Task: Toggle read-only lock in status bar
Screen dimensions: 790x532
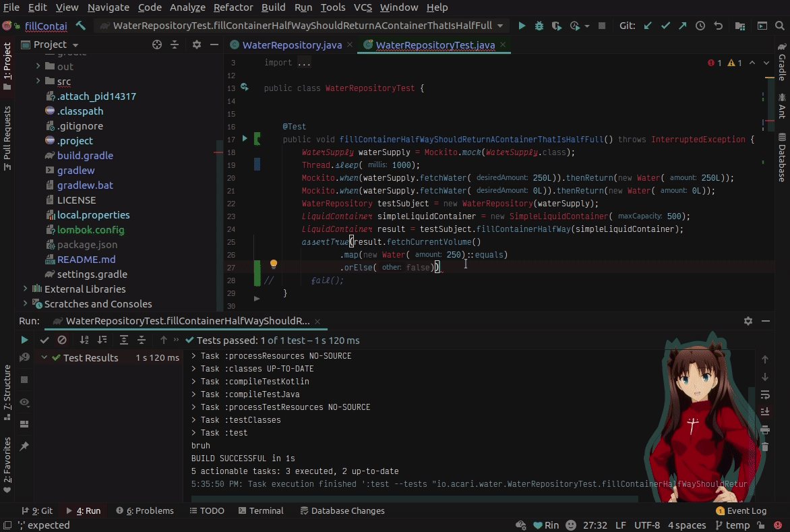Action: [761, 525]
